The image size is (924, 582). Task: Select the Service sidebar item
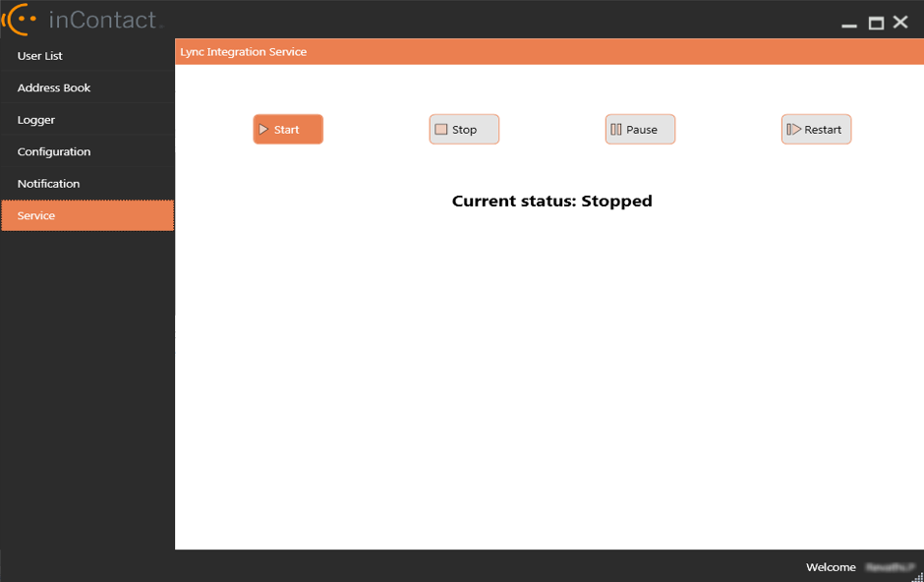87,215
